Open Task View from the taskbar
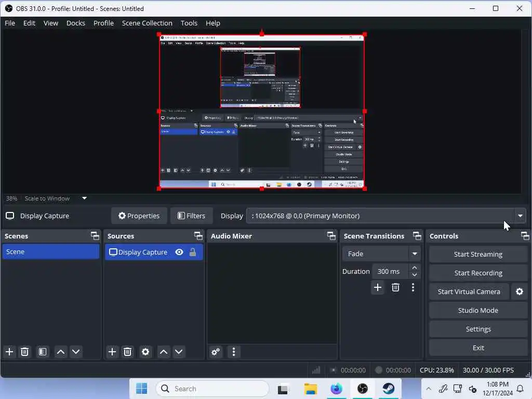 click(x=283, y=389)
